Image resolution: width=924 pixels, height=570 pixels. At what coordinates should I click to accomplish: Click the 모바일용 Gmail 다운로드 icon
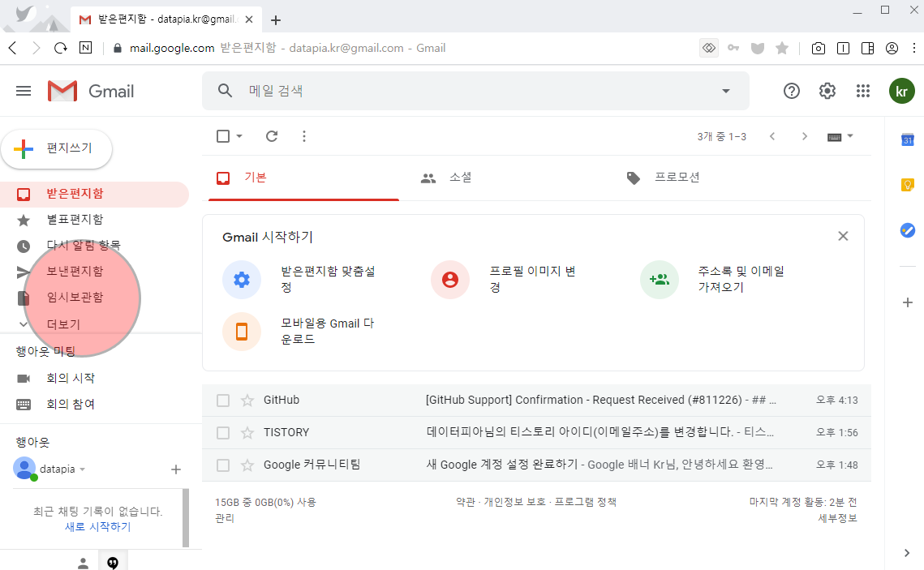click(x=242, y=332)
